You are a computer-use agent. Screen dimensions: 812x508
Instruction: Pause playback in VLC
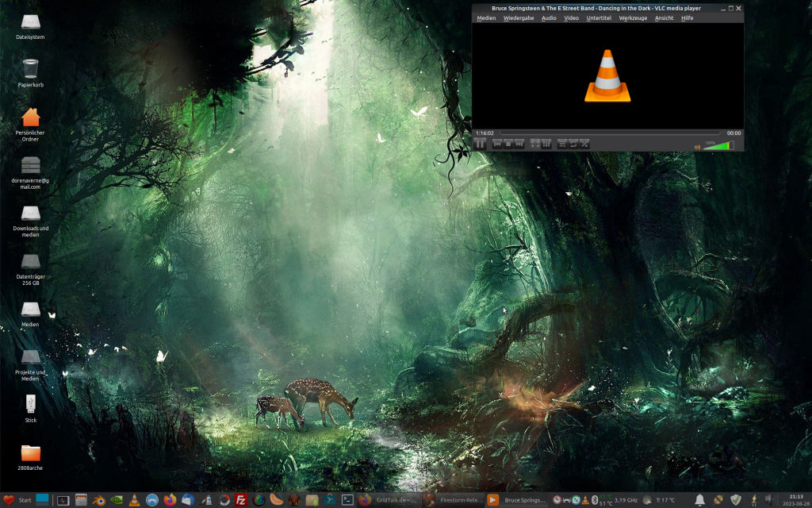pos(480,144)
